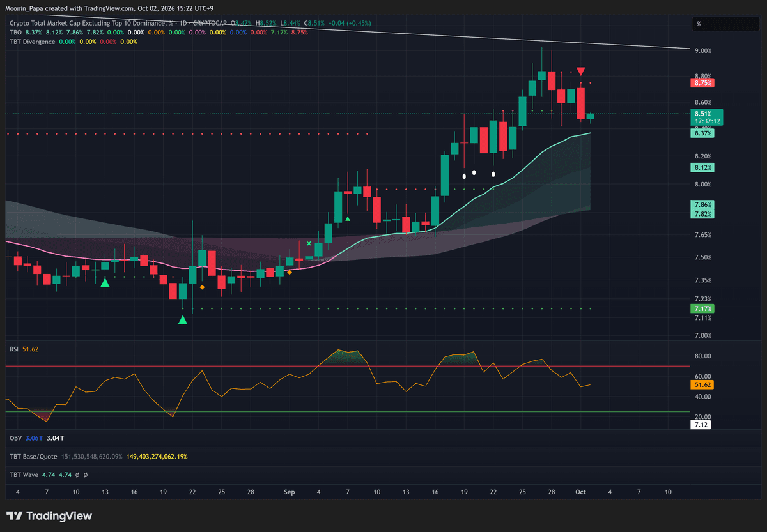This screenshot has height=532, width=767.
Task: Click the green x marker on the chart
Action: coord(309,243)
